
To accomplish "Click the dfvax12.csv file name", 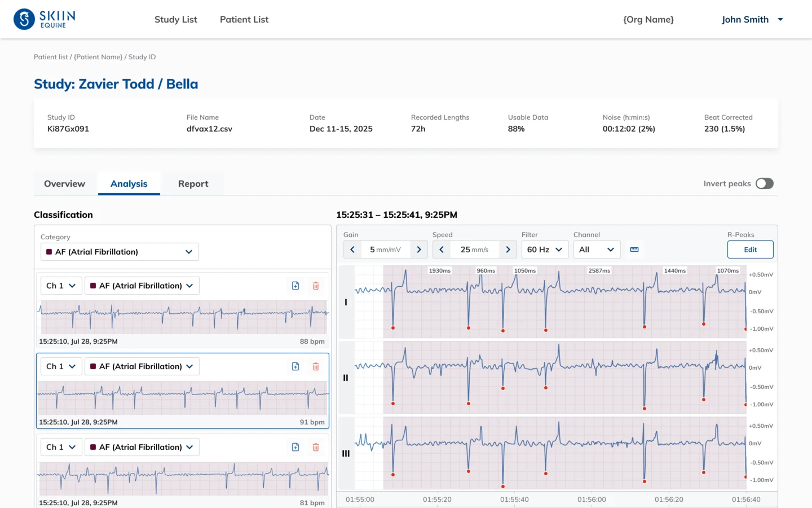I will (209, 129).
